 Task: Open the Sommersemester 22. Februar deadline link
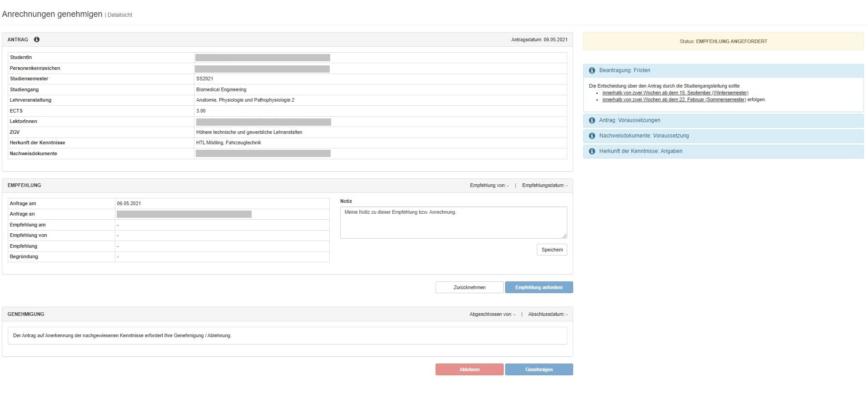coord(674,99)
